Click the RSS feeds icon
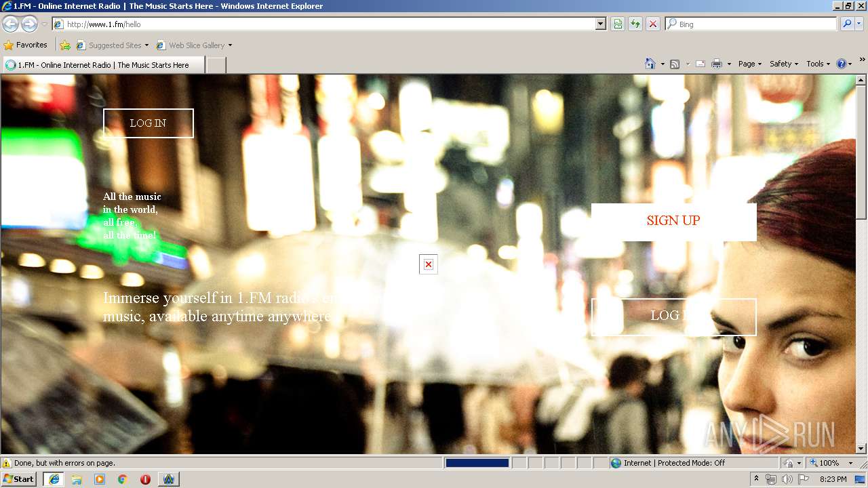The height and width of the screenshot is (488, 868). 675,64
